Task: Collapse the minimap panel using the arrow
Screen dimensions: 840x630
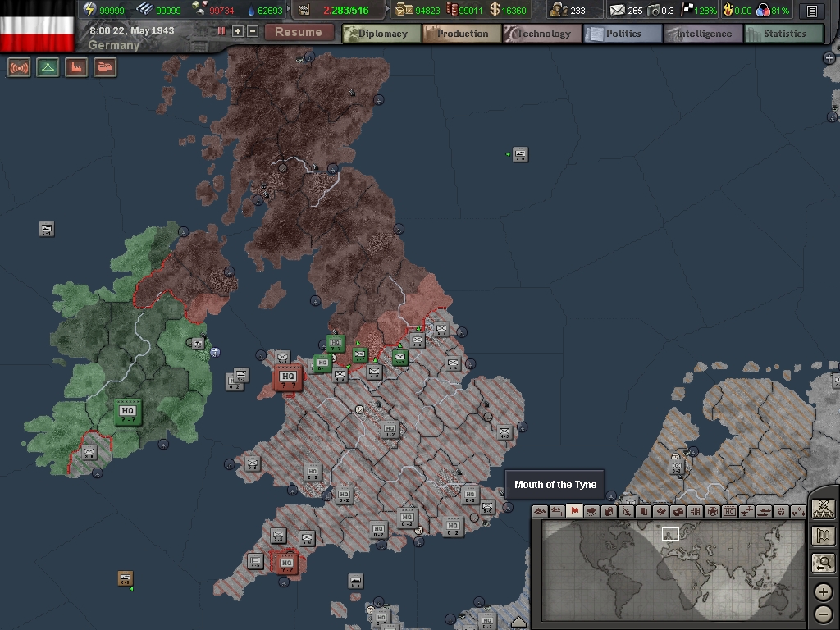Action: pyautogui.click(x=518, y=622)
